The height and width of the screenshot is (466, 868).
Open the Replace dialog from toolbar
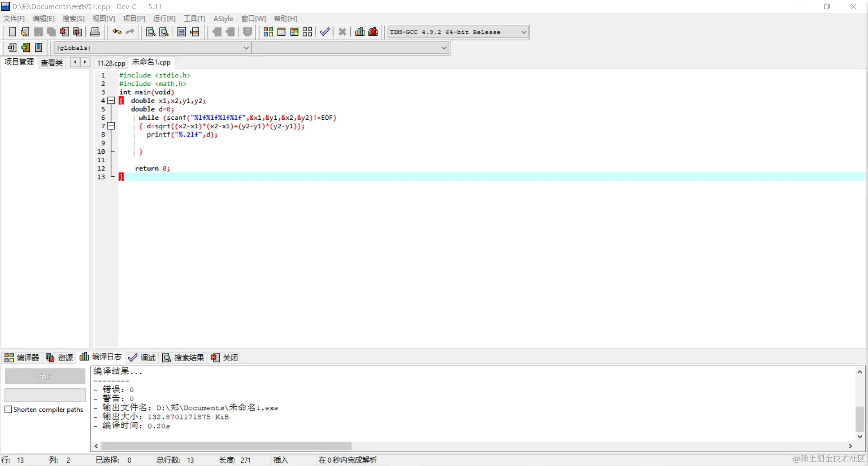tap(164, 32)
